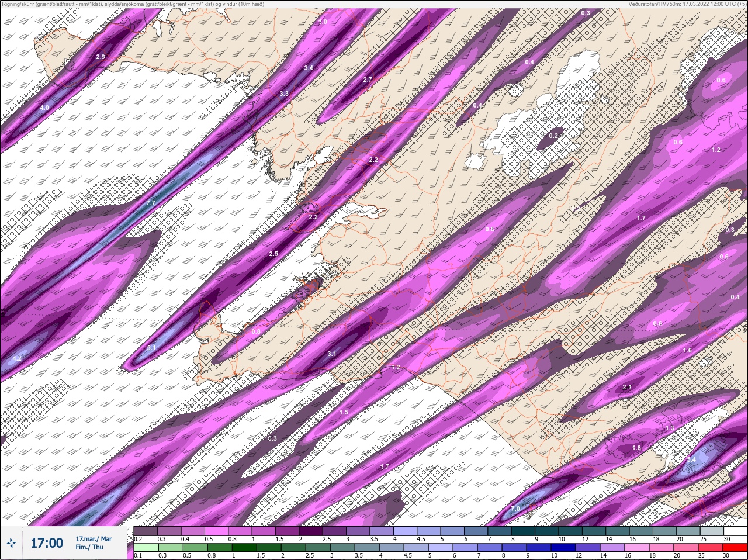Click the 2.9 value in the northwest band

[101, 57]
